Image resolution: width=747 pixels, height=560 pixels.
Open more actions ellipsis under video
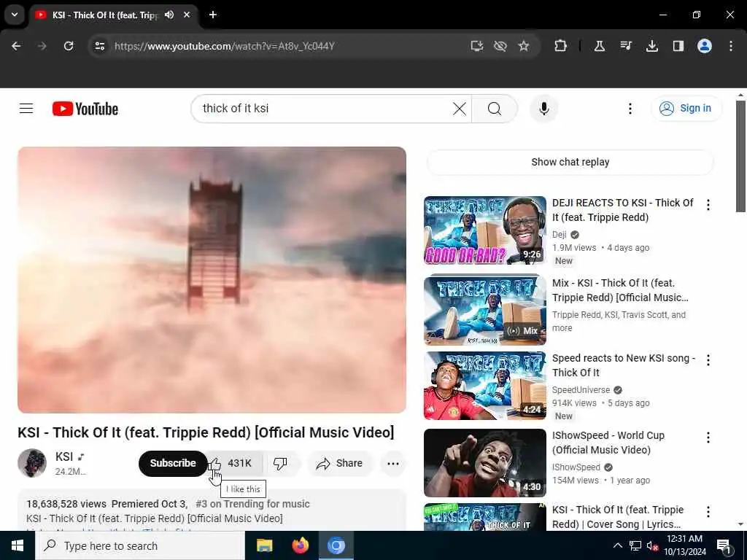tap(392, 463)
